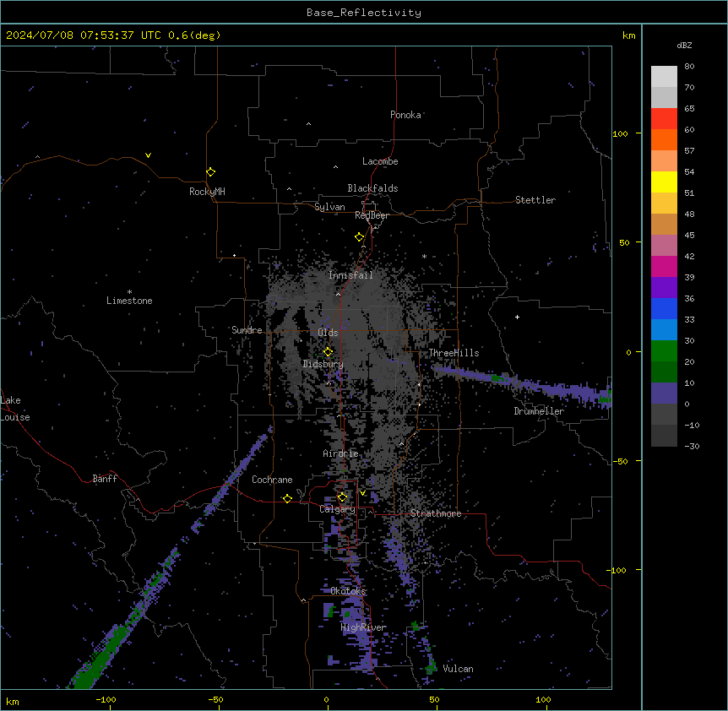The image size is (728, 711).
Task: Click the asterisk marker above Limestone
Action: pos(129,292)
